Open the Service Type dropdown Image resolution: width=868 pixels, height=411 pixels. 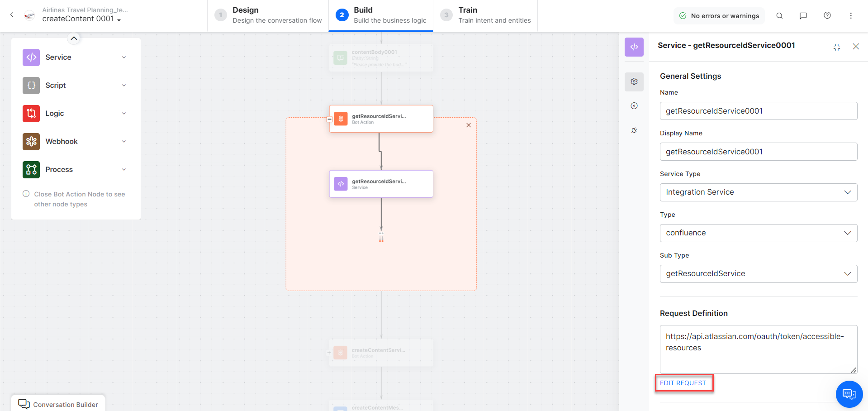(x=758, y=192)
